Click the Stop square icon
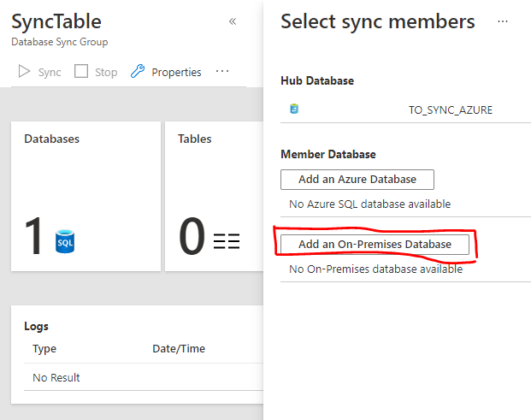This screenshot has height=420, width=531. pyautogui.click(x=81, y=72)
